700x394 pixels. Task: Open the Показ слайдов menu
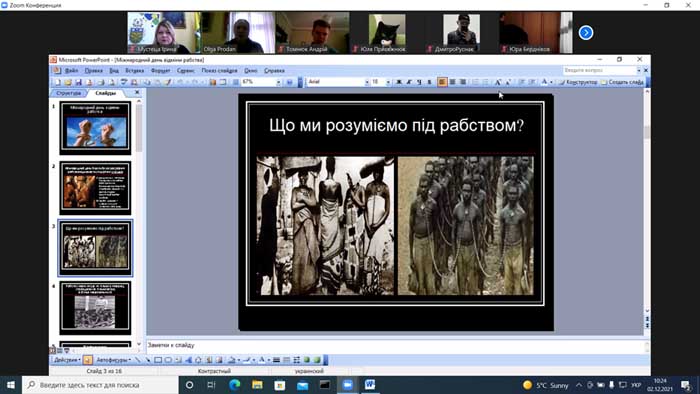219,71
